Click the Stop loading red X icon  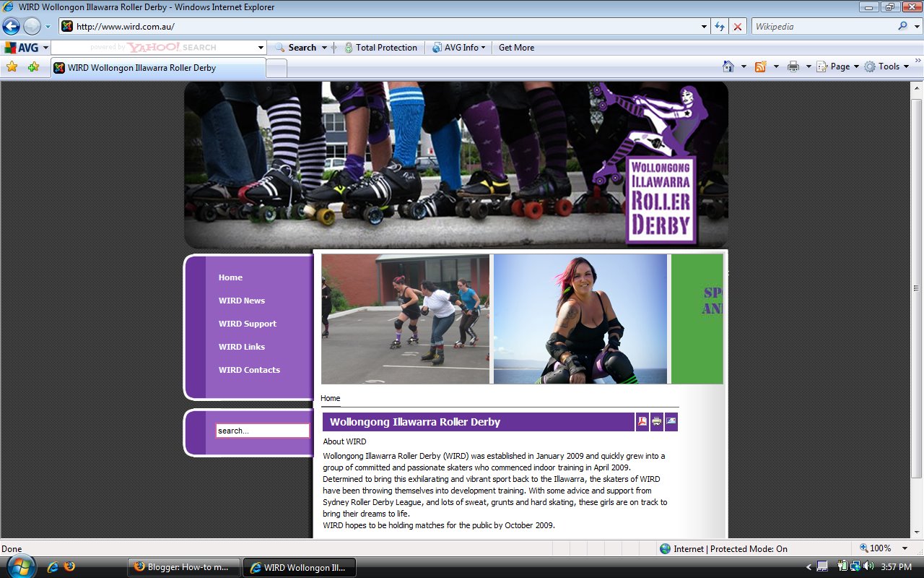pyautogui.click(x=737, y=27)
